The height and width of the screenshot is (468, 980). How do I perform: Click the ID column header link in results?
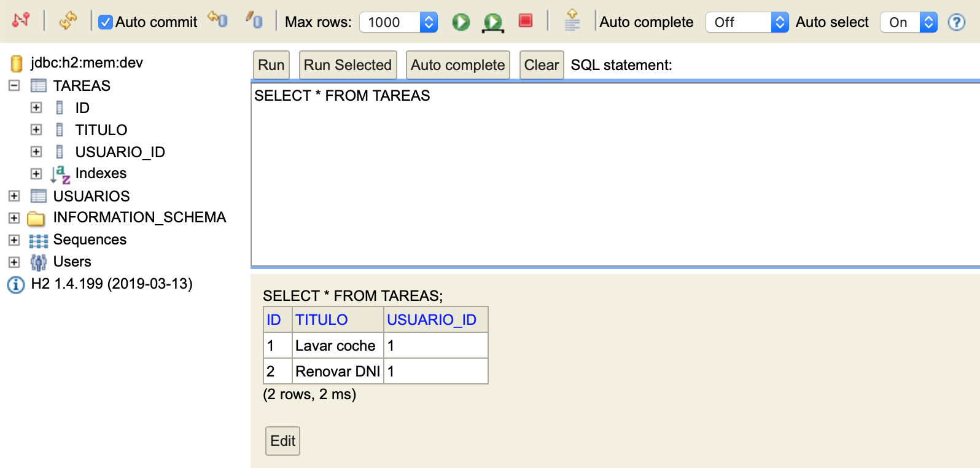pos(273,320)
